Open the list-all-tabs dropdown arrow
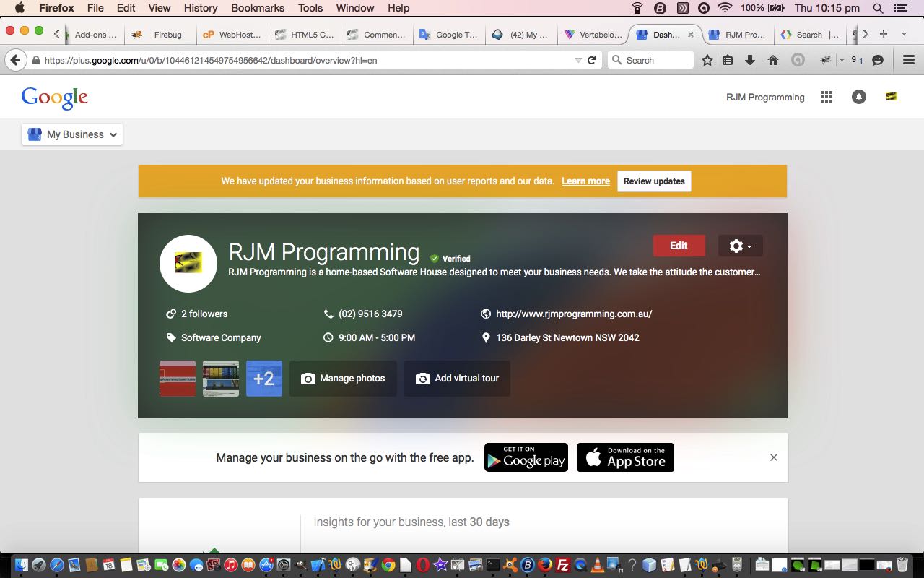 904,34
